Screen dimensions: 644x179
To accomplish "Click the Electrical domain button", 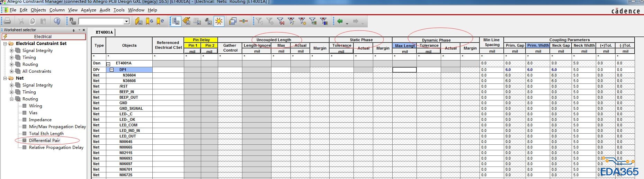I will [x=44, y=37].
